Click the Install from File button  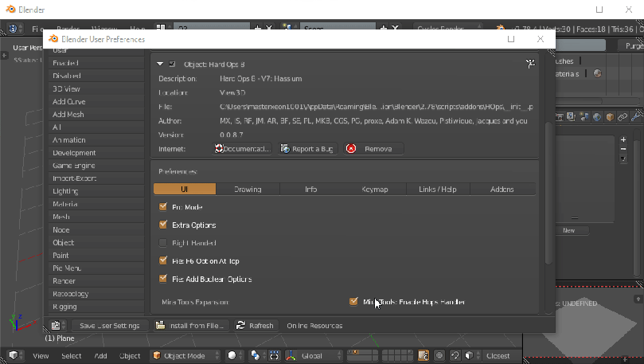191,326
